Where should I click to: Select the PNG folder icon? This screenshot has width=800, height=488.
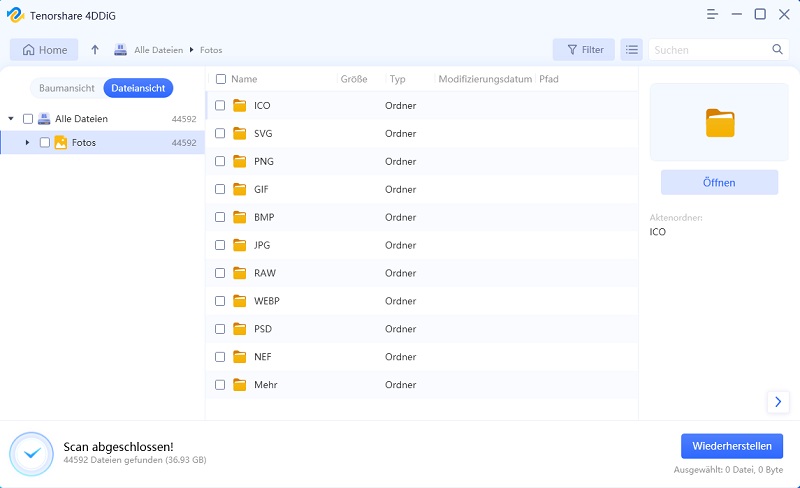click(x=239, y=161)
